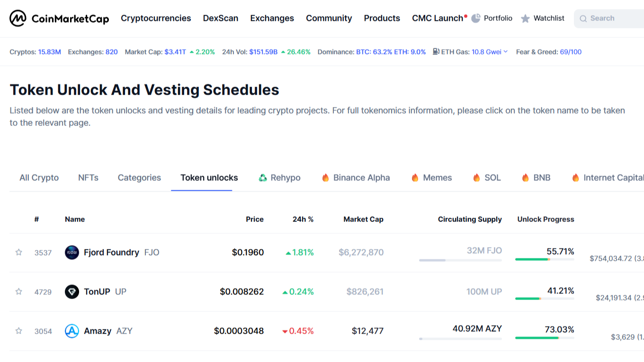
Task: Click the TonUP coin logo
Action: 72,291
